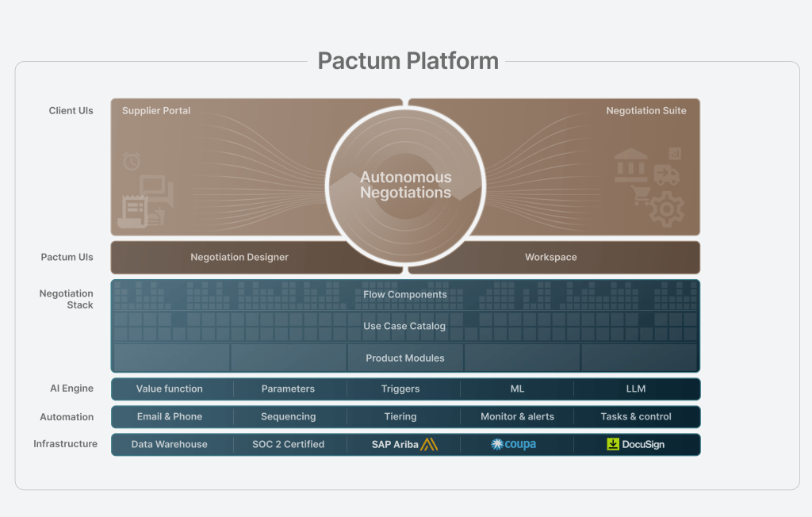This screenshot has height=517, width=812.
Task: Click the bank building icon in Negotiation Suite
Action: 631,165
